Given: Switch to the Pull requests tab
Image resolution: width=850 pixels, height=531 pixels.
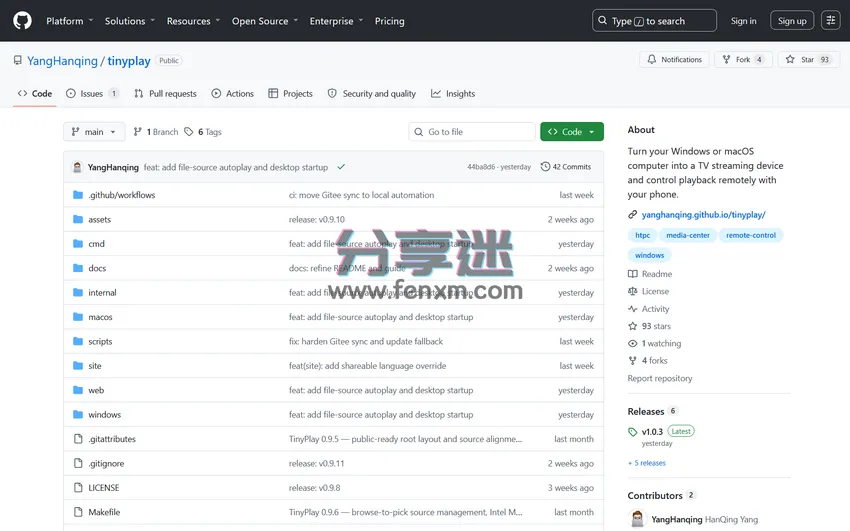Looking at the screenshot, I should click(165, 93).
